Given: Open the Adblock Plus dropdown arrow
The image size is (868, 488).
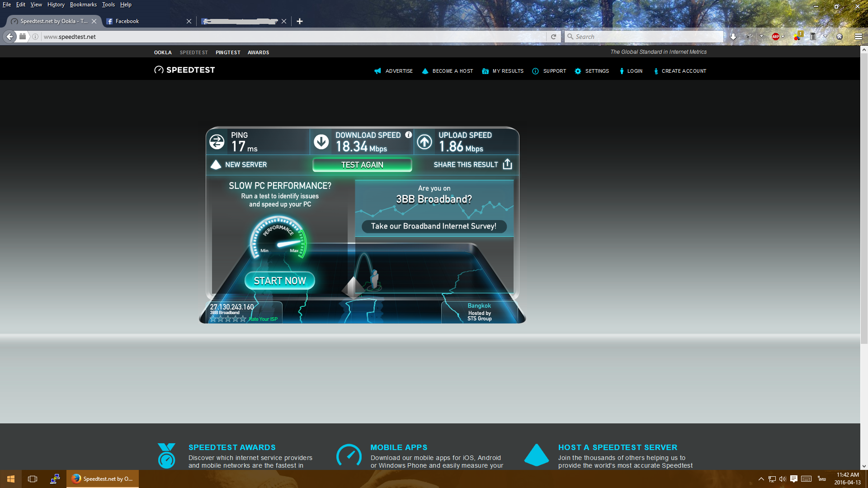Looking at the screenshot, I should (x=783, y=37).
